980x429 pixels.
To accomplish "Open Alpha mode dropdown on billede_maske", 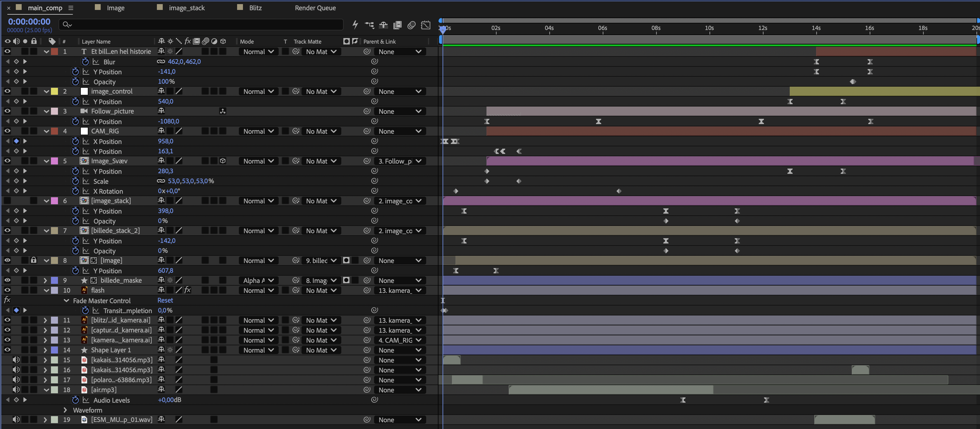I will (258, 280).
